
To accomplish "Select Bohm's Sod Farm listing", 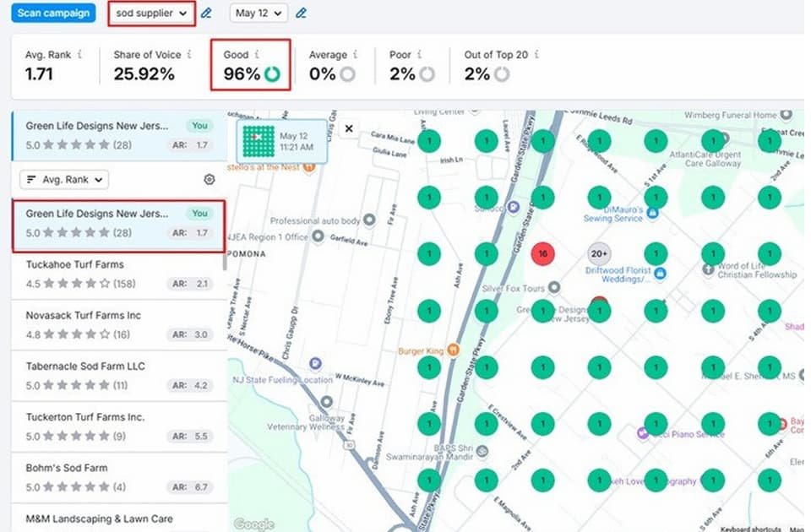I will (119, 477).
